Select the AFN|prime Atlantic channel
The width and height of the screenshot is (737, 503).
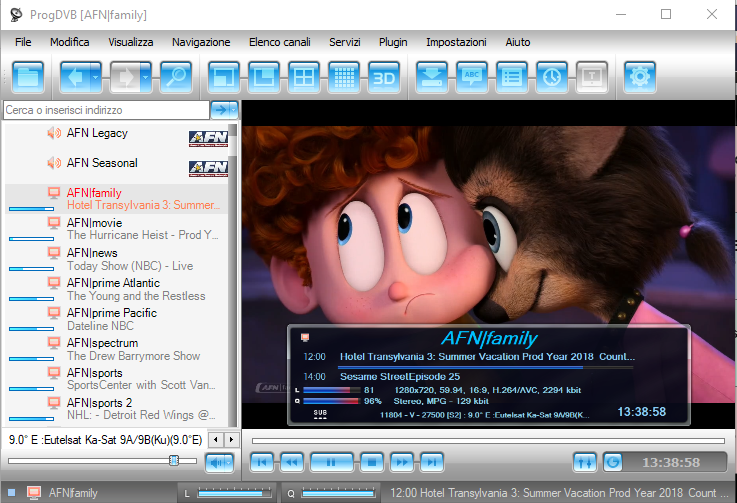click(117, 289)
